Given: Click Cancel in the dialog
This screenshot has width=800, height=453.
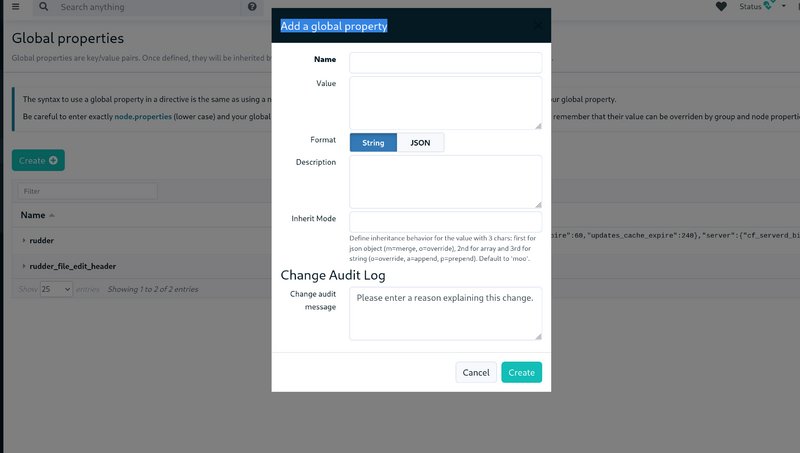Looking at the screenshot, I should click(x=476, y=372).
